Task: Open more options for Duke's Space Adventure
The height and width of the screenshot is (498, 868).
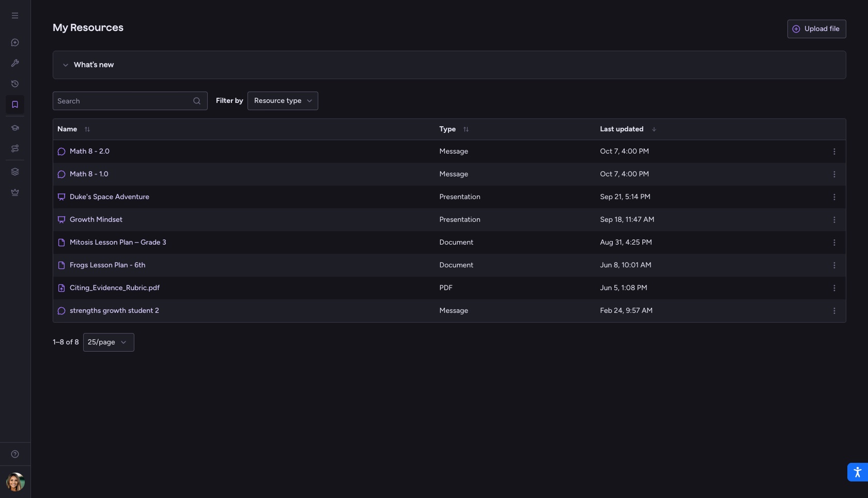Action: [x=834, y=197]
